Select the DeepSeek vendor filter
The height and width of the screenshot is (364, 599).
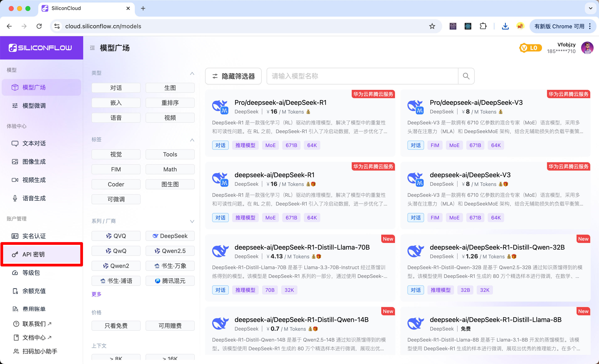pyautogui.click(x=170, y=236)
